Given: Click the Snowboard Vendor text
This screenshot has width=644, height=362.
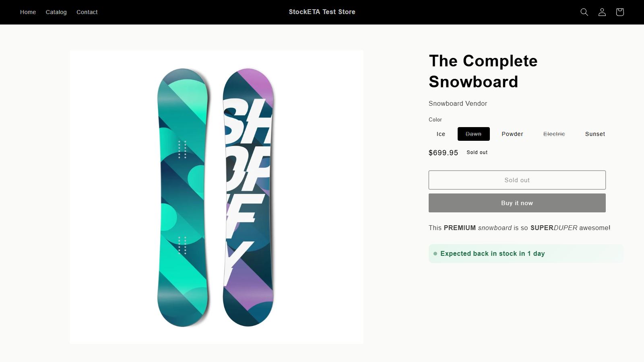Looking at the screenshot, I should pos(458,103).
